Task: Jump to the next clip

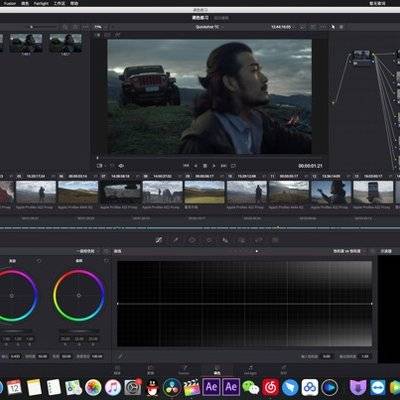Action: (x=224, y=165)
